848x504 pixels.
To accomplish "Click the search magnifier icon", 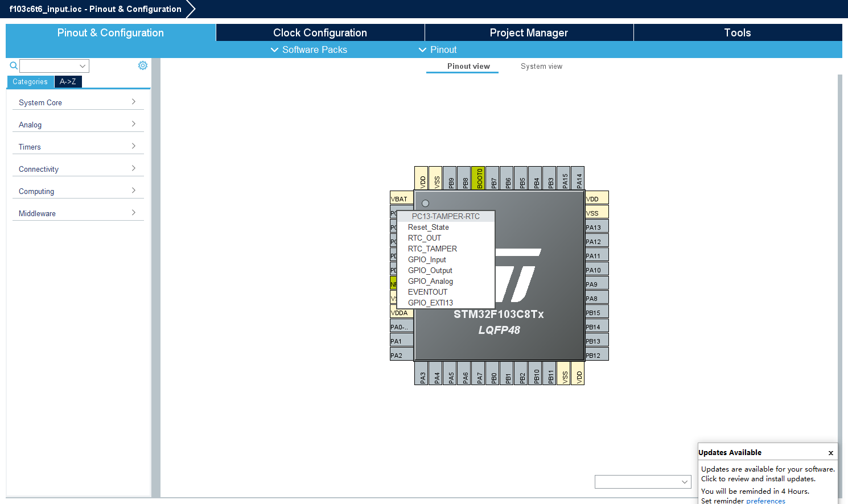I will tap(13, 65).
